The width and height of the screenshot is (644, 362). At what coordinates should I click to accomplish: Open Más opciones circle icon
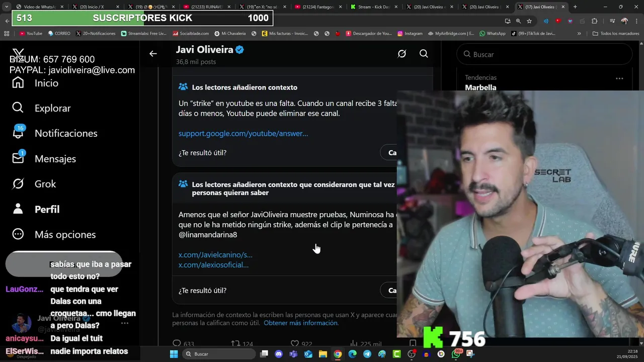coord(18,234)
